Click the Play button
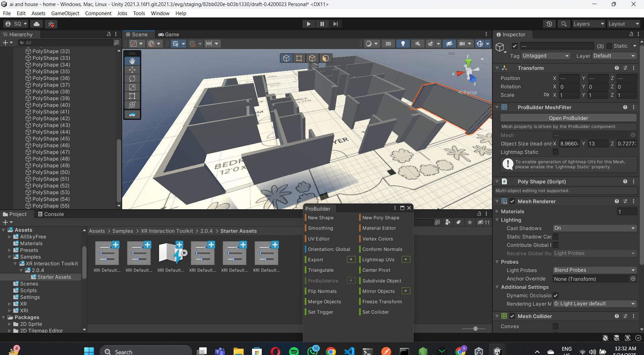This screenshot has width=644, height=355. click(x=308, y=24)
